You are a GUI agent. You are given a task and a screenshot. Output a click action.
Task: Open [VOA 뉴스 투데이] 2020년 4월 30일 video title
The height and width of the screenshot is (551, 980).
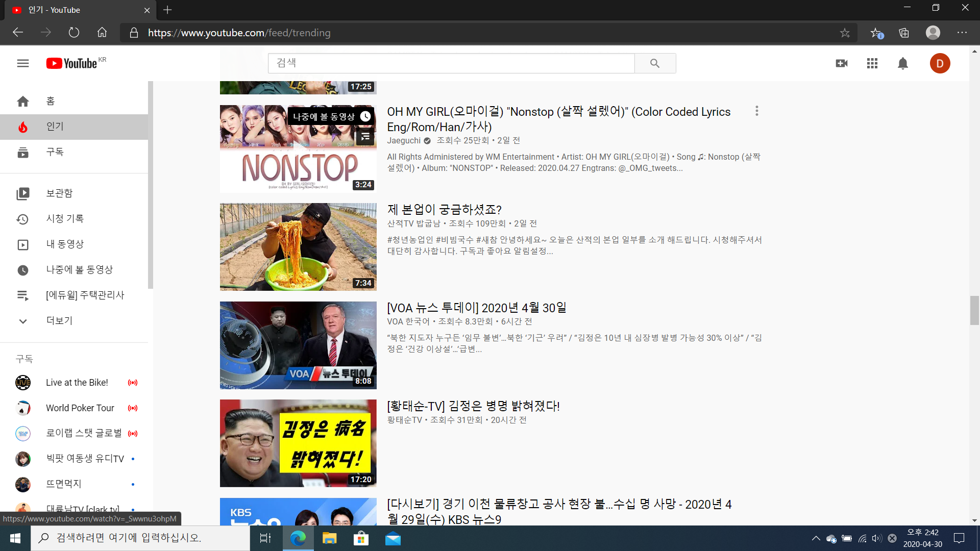(477, 308)
